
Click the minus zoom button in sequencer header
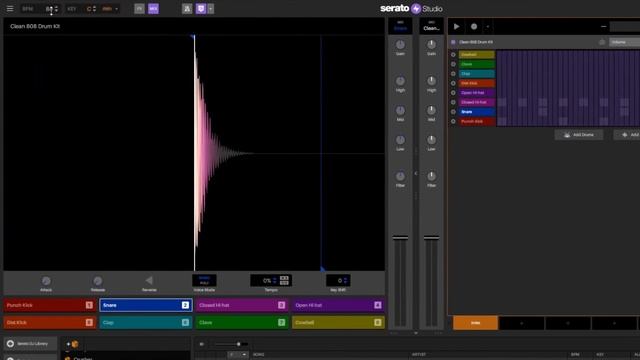pyautogui.click(x=604, y=27)
